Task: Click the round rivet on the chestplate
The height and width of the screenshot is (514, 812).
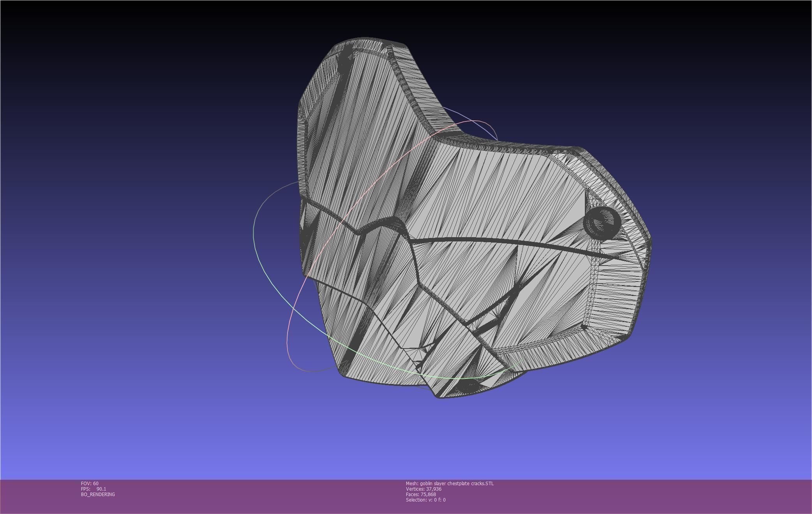Action: [x=602, y=223]
